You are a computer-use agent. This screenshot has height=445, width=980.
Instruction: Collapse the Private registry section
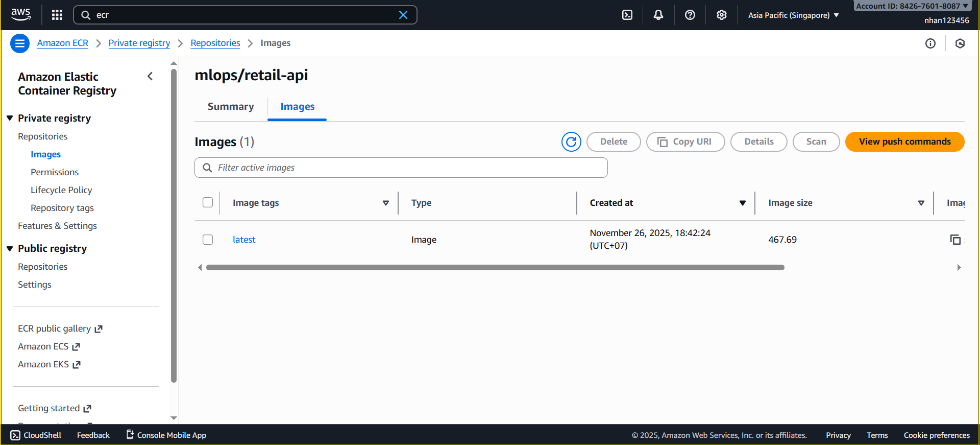point(10,118)
